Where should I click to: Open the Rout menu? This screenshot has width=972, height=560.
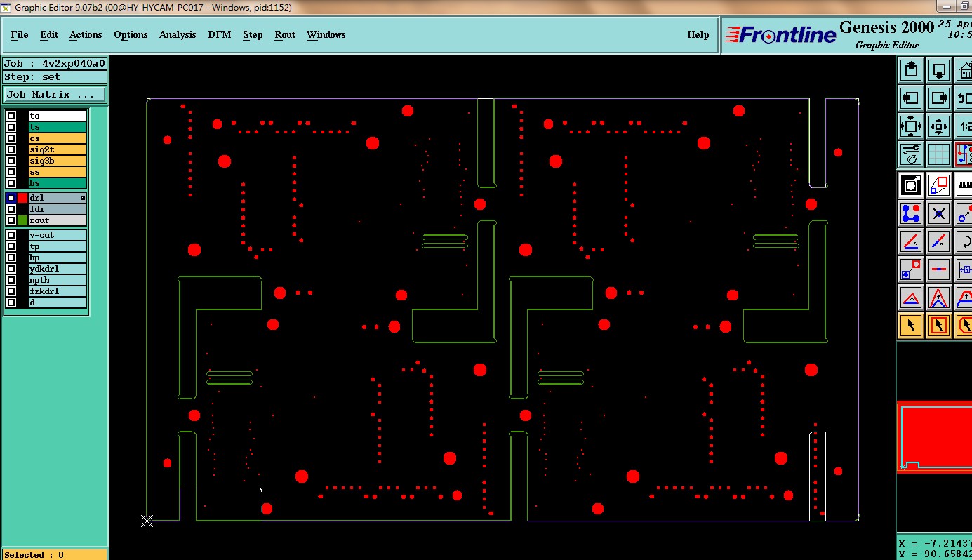click(285, 34)
